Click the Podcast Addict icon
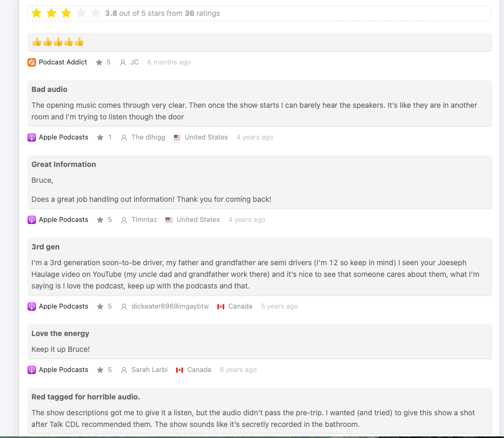Viewport: 504px width, 438px height. (32, 62)
